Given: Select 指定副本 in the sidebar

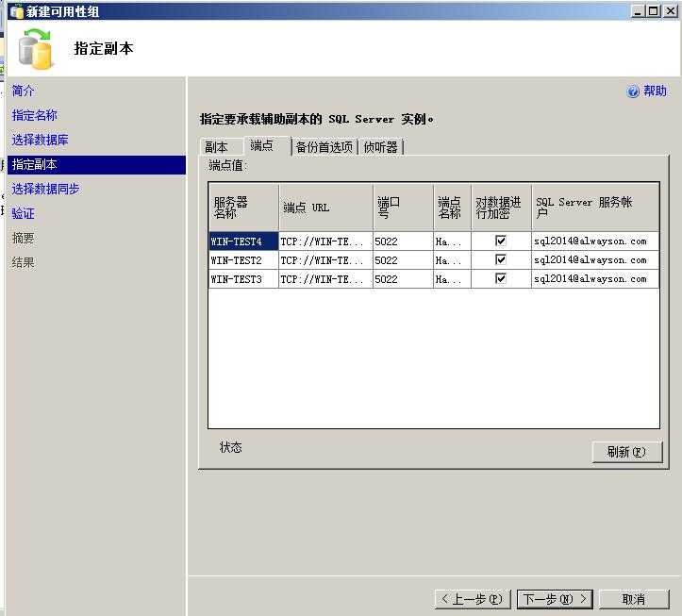Looking at the screenshot, I should [x=96, y=165].
